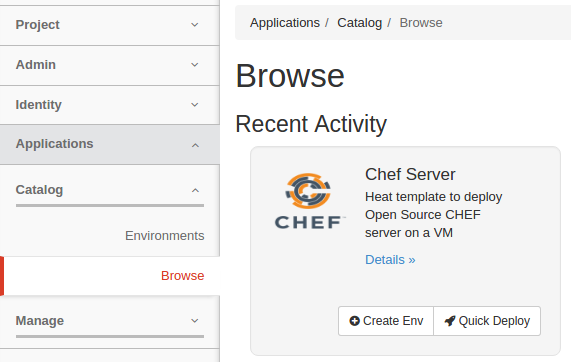Click the Browse page heading
Image resolution: width=571 pixels, height=362 pixels.
[290, 76]
